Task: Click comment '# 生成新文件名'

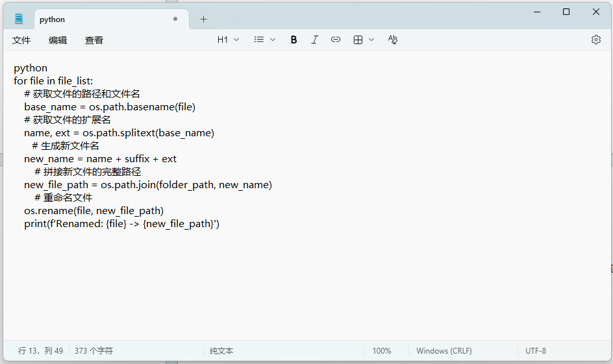Action: click(66, 146)
